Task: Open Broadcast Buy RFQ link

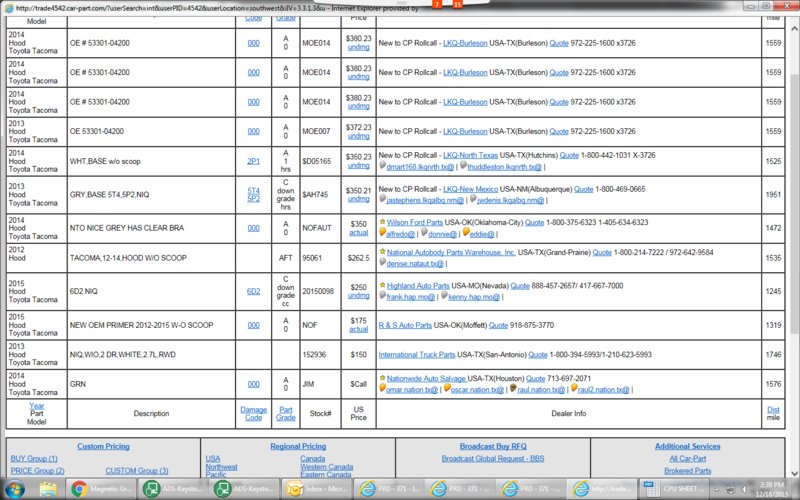Action: (493, 446)
